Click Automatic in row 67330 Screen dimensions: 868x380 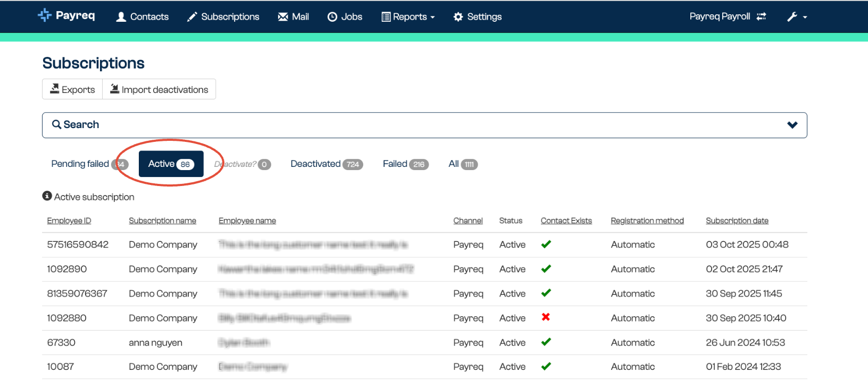click(x=633, y=342)
